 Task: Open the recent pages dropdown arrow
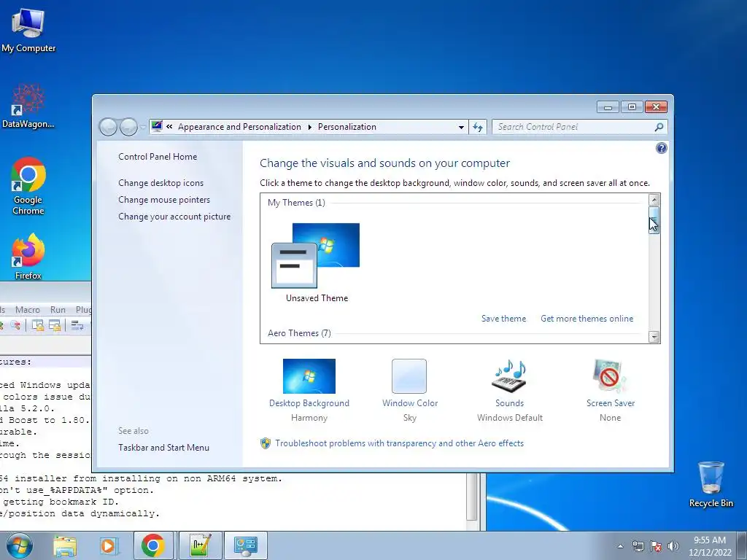(x=142, y=127)
